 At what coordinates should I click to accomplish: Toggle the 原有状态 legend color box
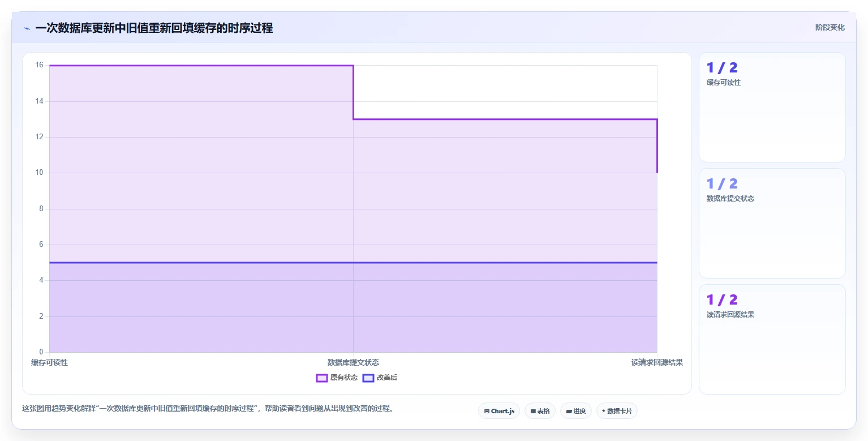[322, 378]
